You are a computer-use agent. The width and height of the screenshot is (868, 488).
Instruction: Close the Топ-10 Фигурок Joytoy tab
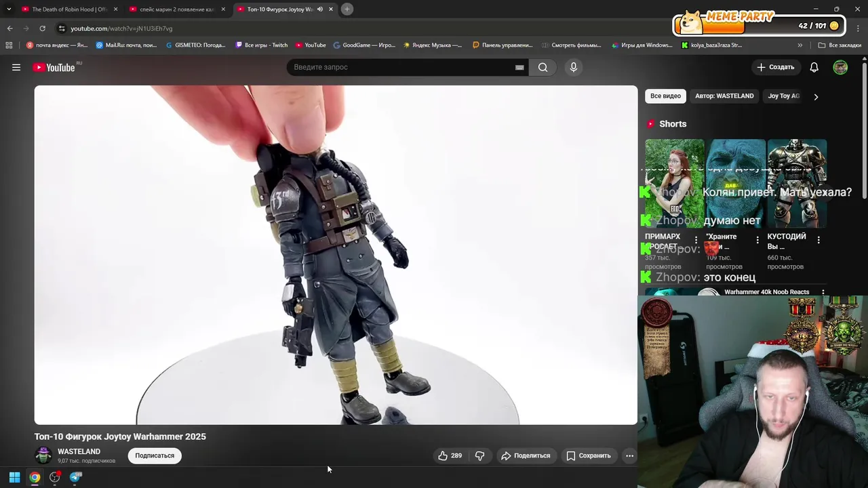coord(331,9)
